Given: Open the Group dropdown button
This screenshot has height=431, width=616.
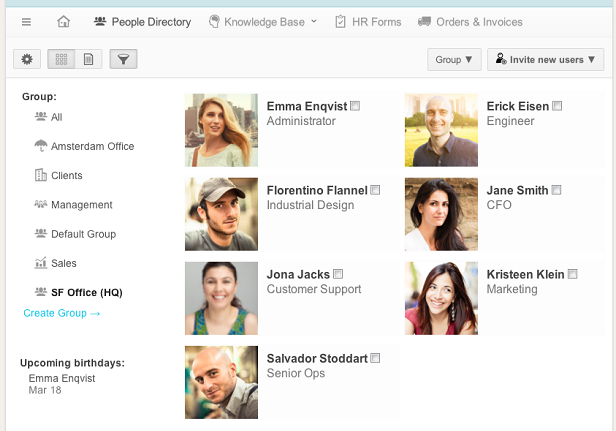Looking at the screenshot, I should [x=454, y=60].
